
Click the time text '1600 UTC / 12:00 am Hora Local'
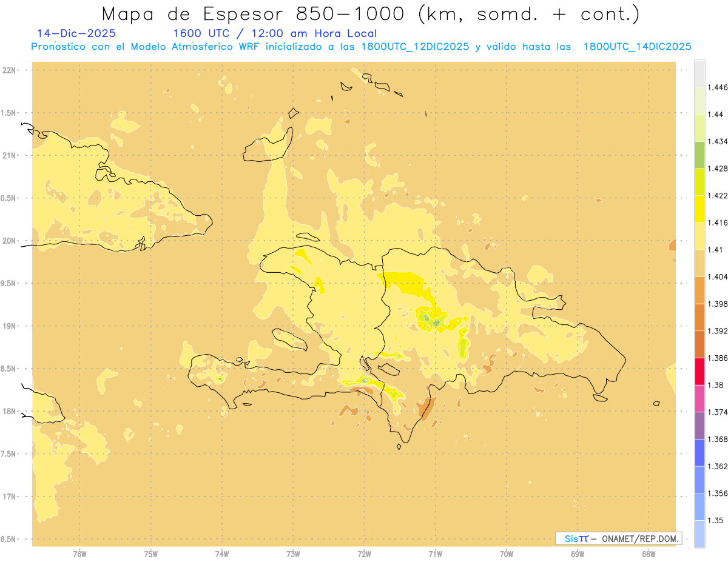click(275, 33)
